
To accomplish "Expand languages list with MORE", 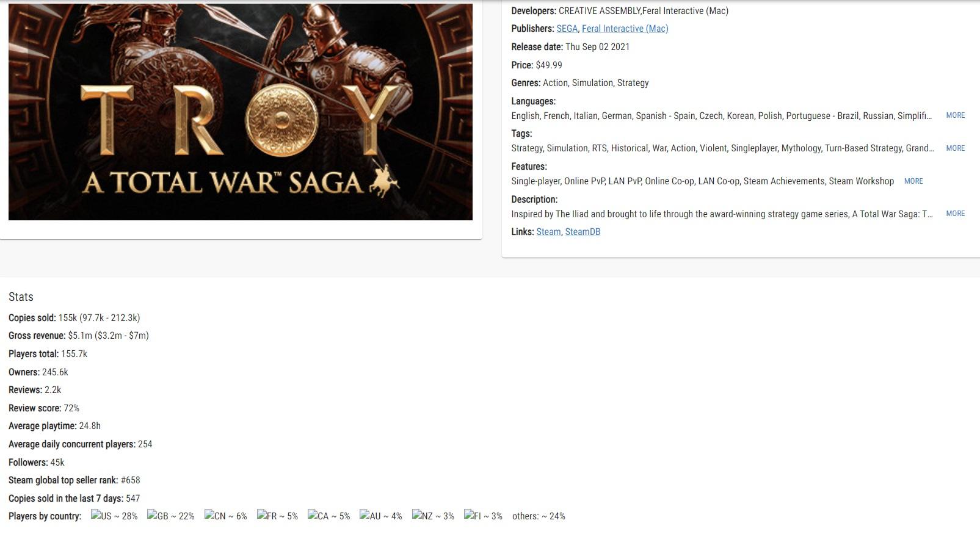I will [x=956, y=115].
